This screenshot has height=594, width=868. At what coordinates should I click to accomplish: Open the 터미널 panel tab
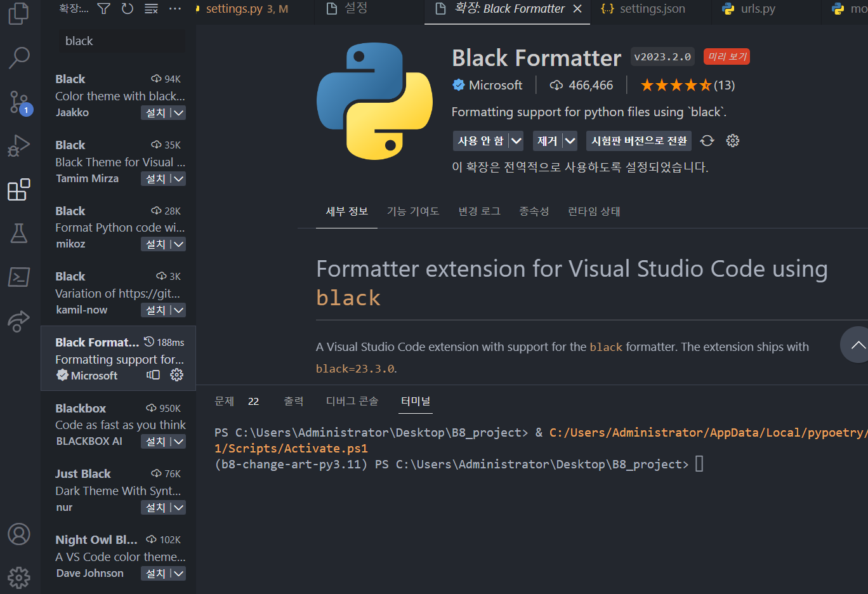coord(416,401)
